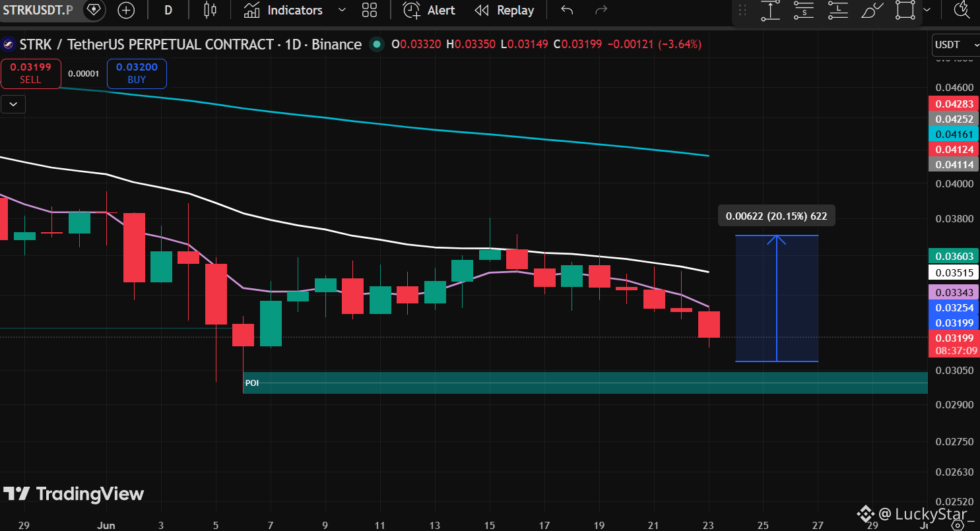Click the 0.03254 blue price label
This screenshot has height=531, width=980.
click(x=954, y=307)
